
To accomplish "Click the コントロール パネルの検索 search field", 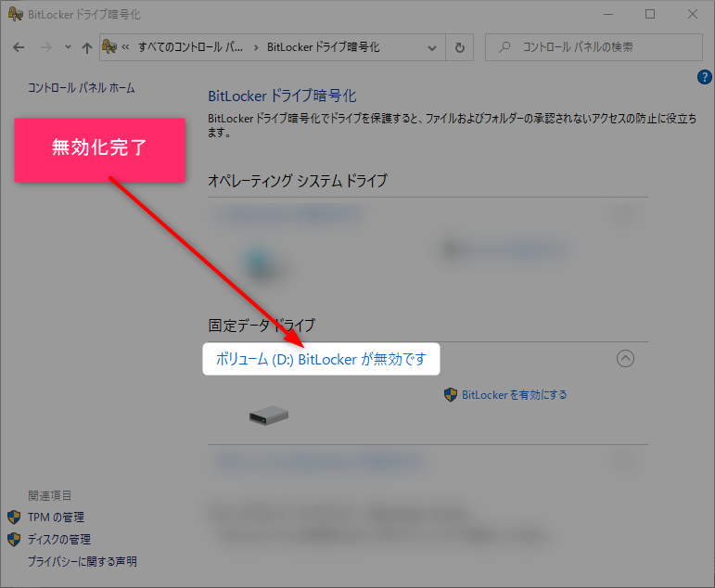I will [x=594, y=47].
